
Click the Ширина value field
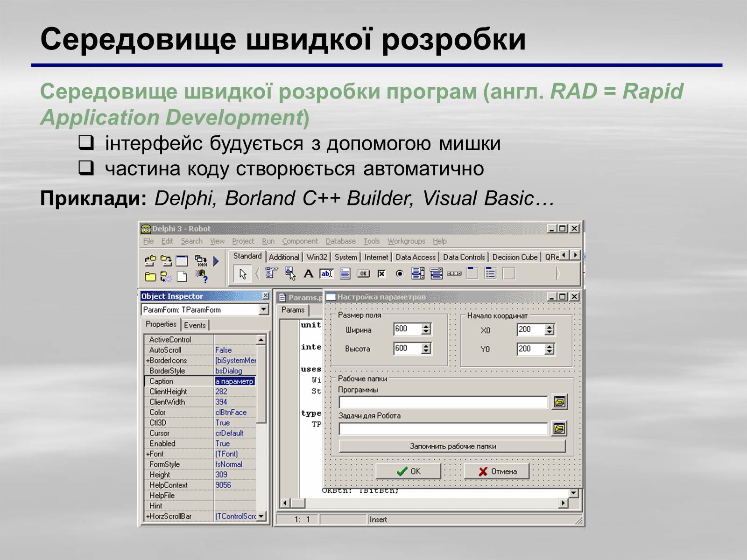(x=408, y=329)
